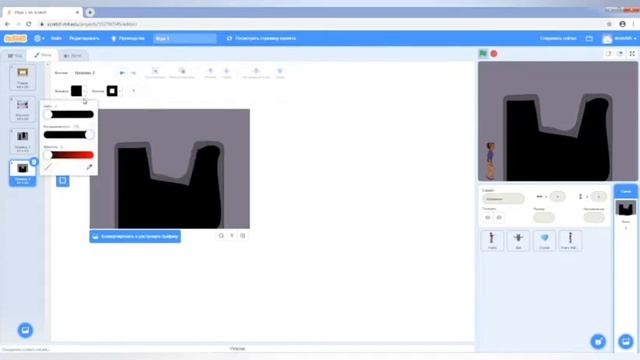Screen dimensions: 640x360
Task: Open the language globe dropdown
Action: point(39,38)
